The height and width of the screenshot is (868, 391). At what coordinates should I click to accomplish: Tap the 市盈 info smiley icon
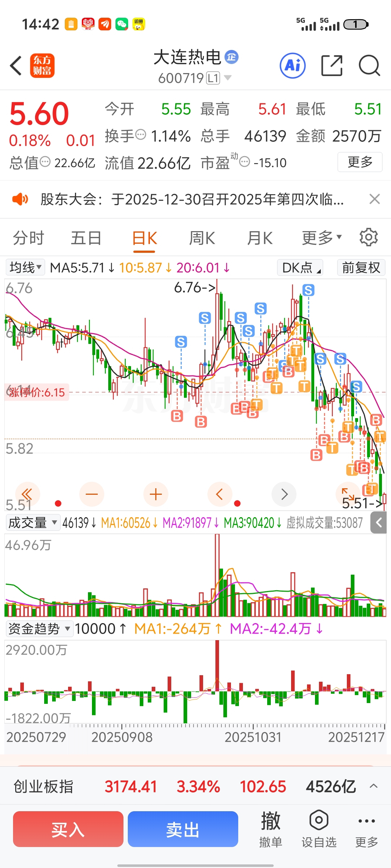(x=245, y=162)
